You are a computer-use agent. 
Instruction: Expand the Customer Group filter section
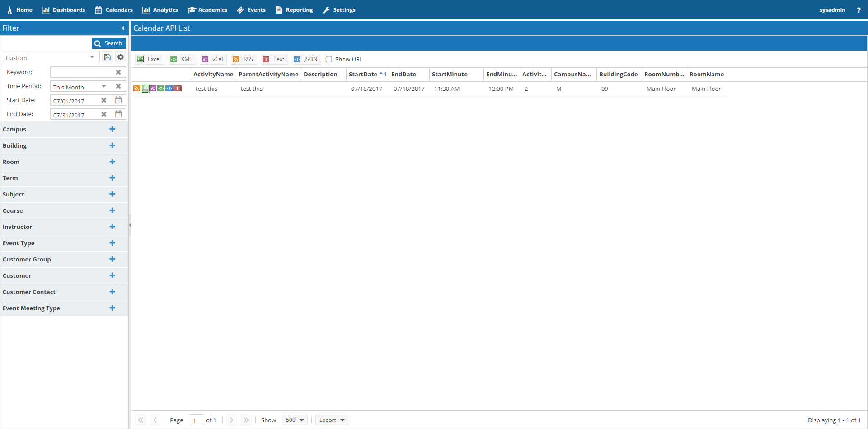(113, 259)
